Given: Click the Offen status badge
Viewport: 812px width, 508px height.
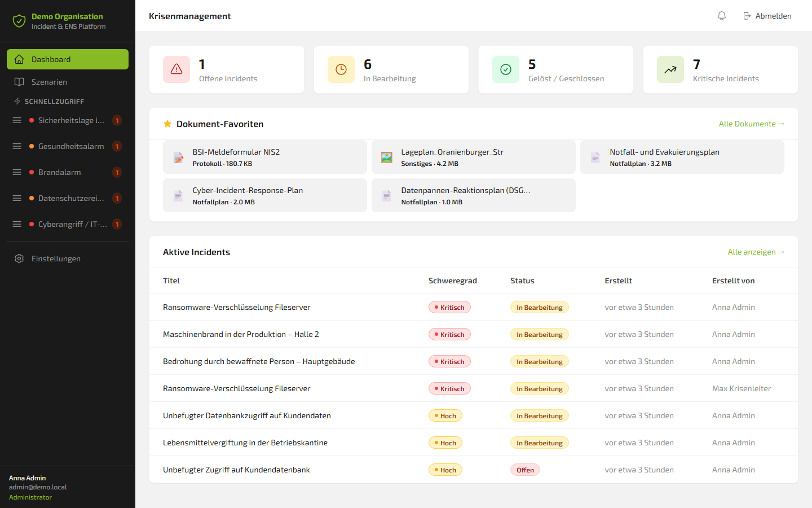Looking at the screenshot, I should (525, 470).
